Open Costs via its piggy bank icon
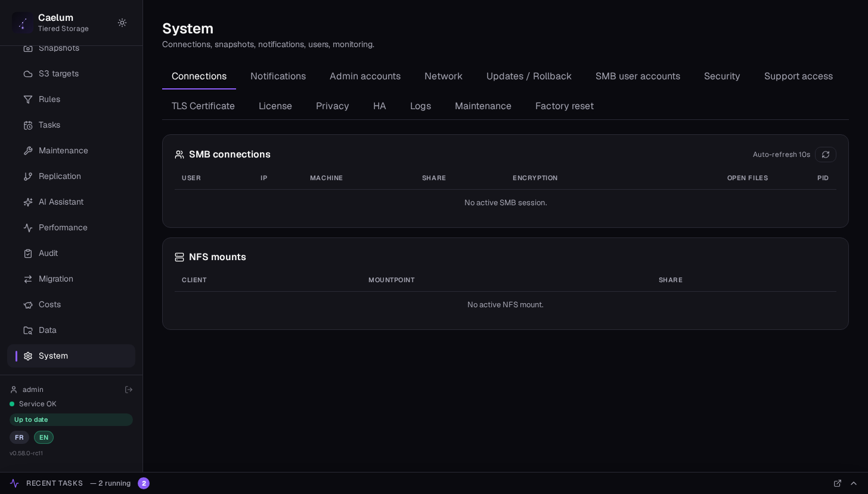 point(28,305)
